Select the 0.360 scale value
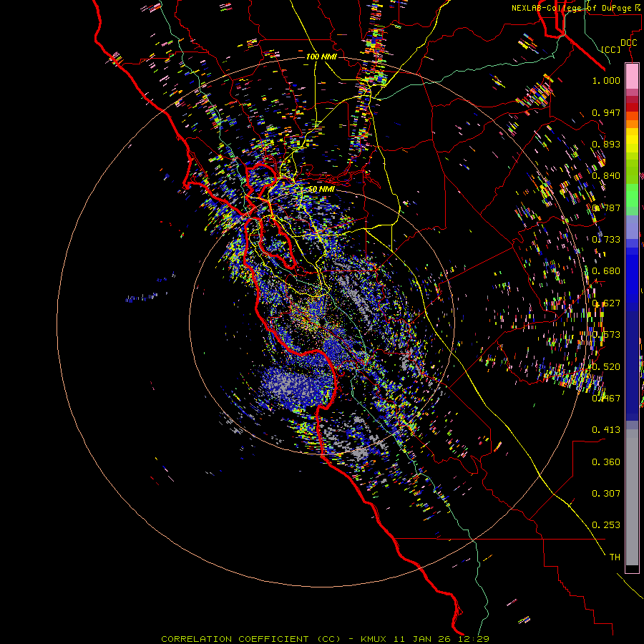Screen dimensions: 644x644 click(606, 462)
